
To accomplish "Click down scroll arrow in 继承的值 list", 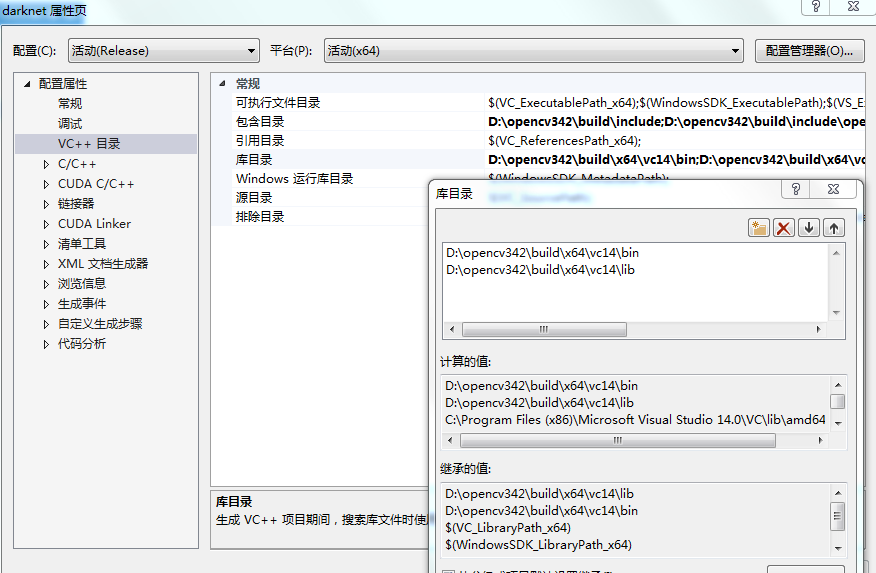I will pyautogui.click(x=838, y=548).
